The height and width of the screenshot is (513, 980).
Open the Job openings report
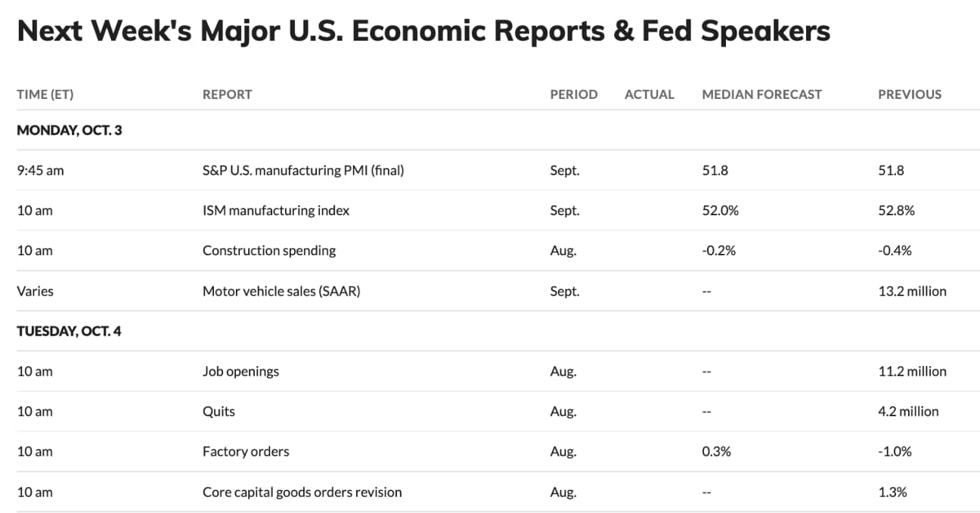[240, 372]
